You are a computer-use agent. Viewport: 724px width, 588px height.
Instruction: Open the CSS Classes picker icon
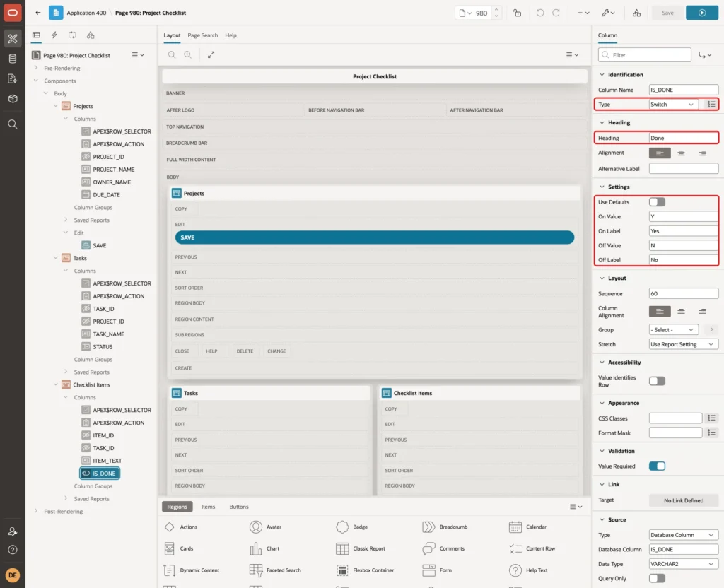711,418
